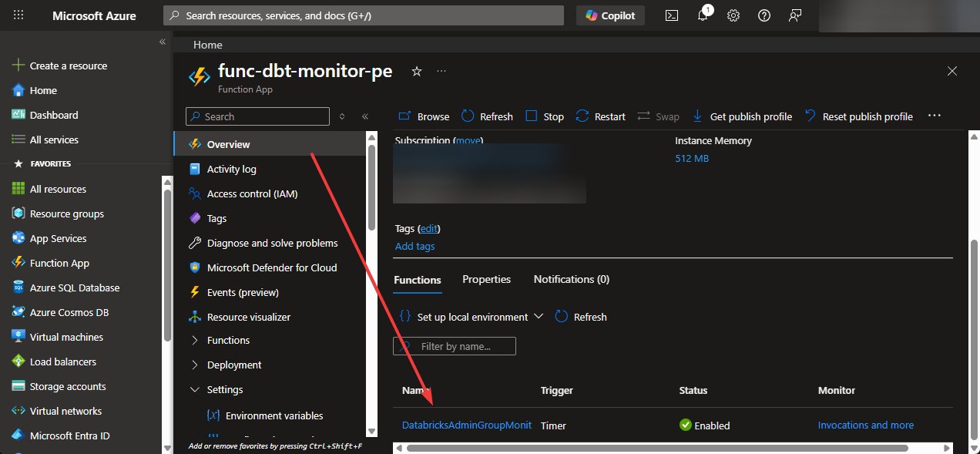Viewport: 980px width, 454px height.
Task: Launch Copilot from the top bar
Action: coord(610,15)
